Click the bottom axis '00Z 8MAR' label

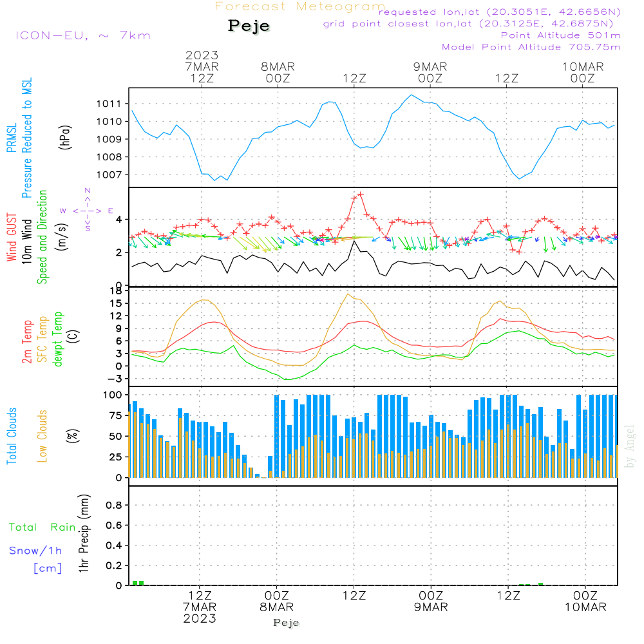pos(276,601)
